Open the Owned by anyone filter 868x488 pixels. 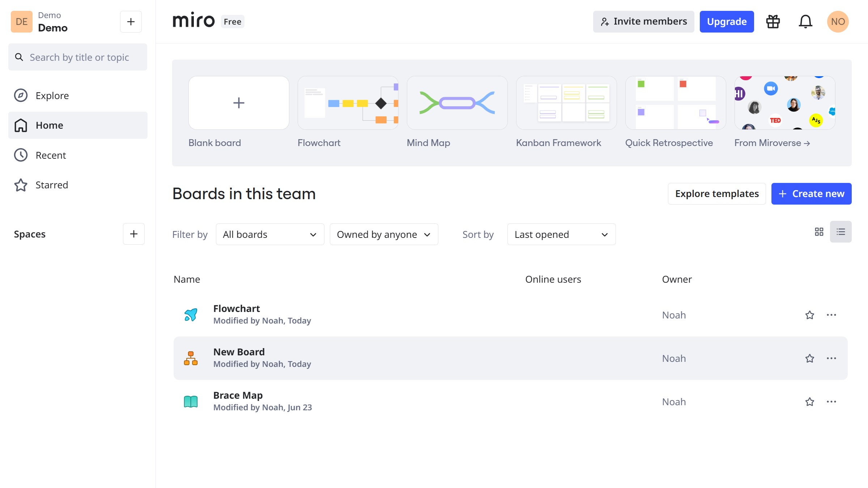[384, 234]
